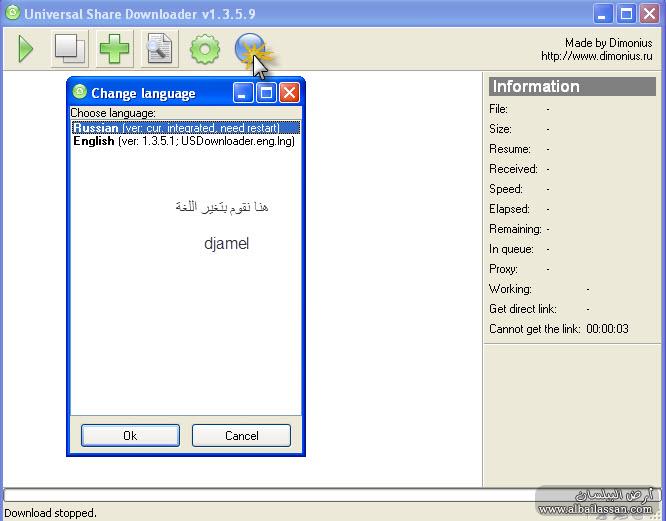Select English USDownloader.eng.lng entry
Screen dimensions: 666x521
[186, 141]
